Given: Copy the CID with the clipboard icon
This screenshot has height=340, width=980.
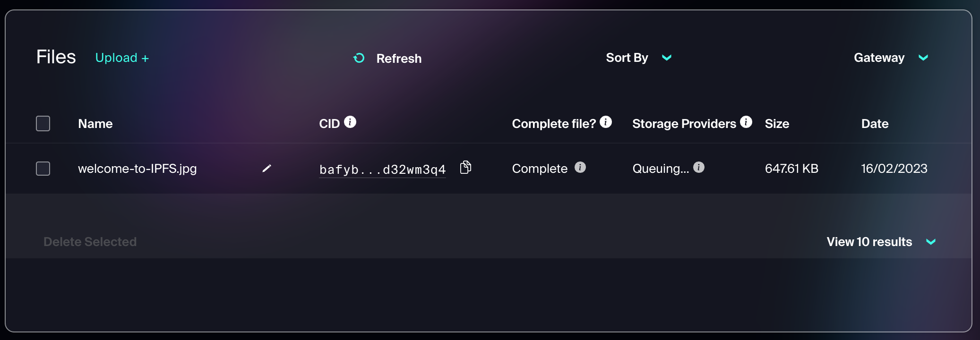Looking at the screenshot, I should click(465, 168).
